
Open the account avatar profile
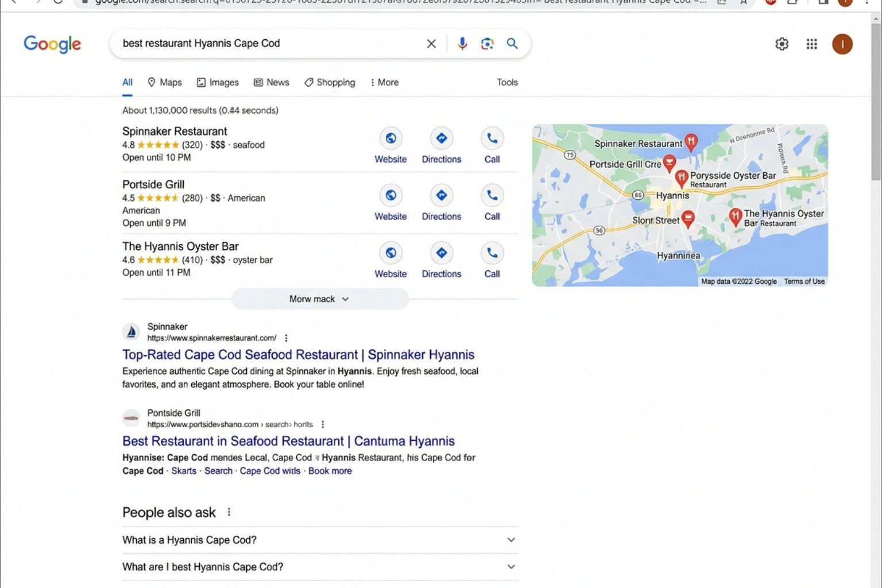click(842, 44)
